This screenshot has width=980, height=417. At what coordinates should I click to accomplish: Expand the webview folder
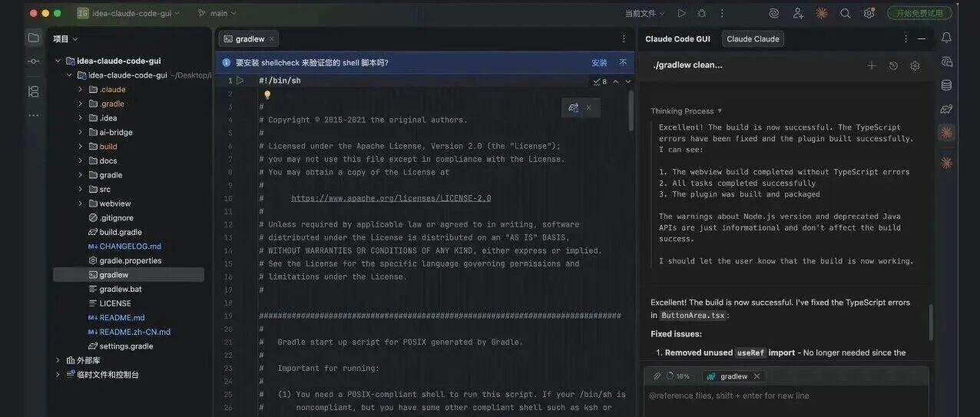pos(81,204)
